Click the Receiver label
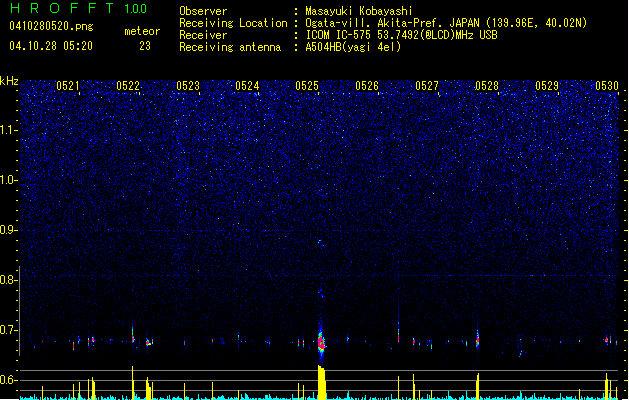This screenshot has height=400, width=629. 203,35
